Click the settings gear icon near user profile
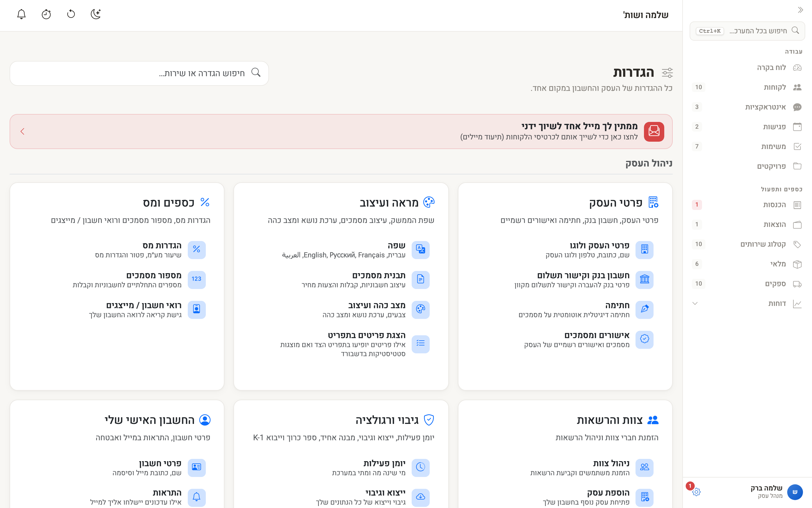 tap(696, 492)
